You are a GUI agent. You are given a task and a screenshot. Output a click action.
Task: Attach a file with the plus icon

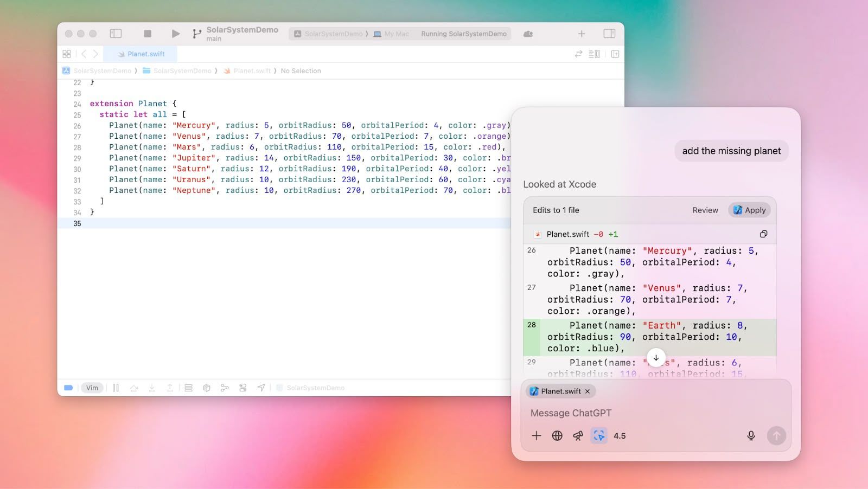536,435
